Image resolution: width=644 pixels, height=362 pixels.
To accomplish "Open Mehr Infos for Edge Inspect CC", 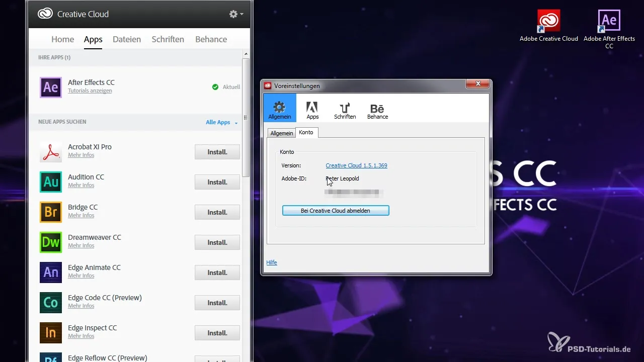I will (x=81, y=336).
